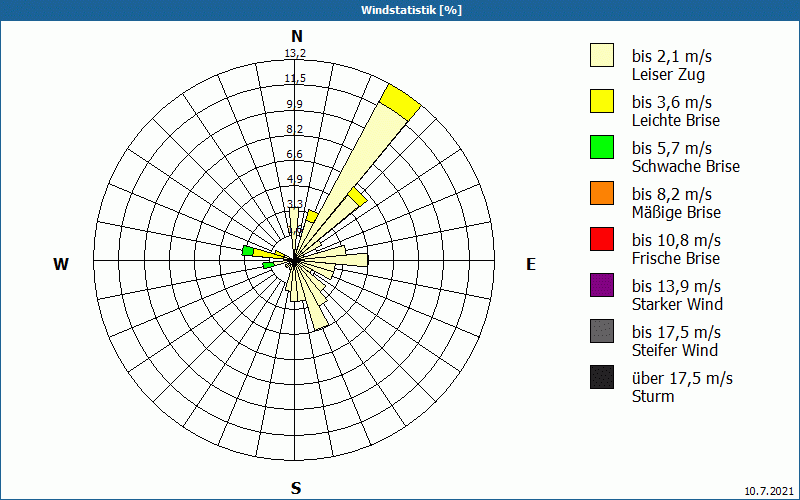Click the gray 'bis 17,5 m/s' legend swatch
Screen dimensions: 800x500
(602, 331)
